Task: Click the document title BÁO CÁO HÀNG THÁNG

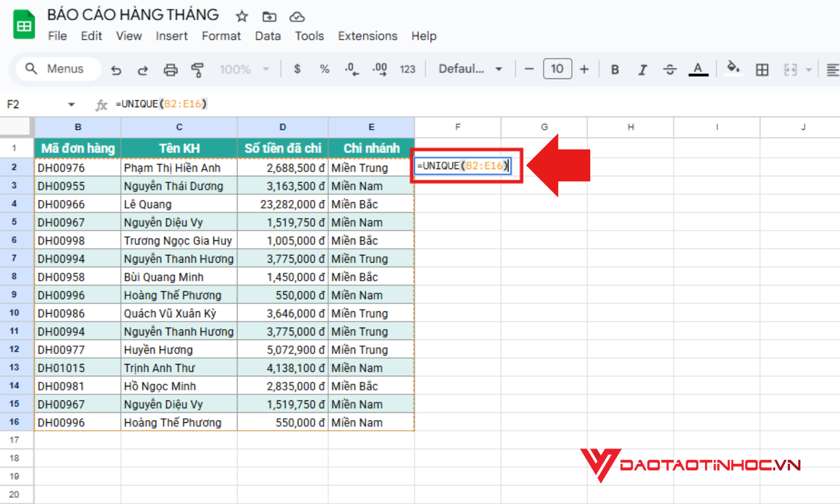Action: tap(133, 15)
